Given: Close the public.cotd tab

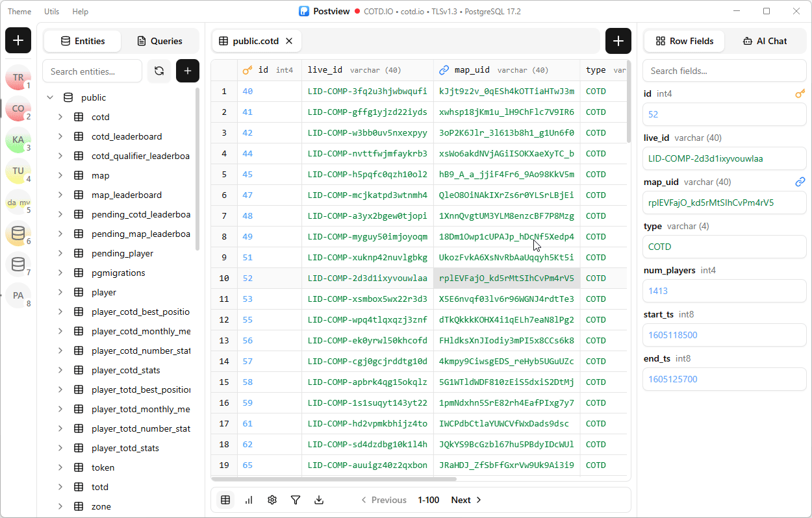Looking at the screenshot, I should 289,41.
